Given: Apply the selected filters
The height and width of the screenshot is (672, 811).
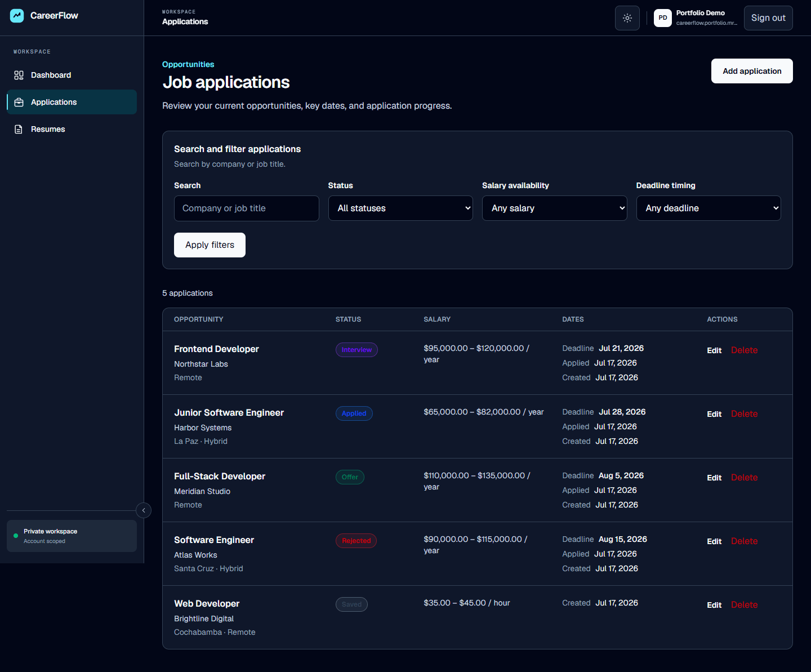Looking at the screenshot, I should 210,245.
